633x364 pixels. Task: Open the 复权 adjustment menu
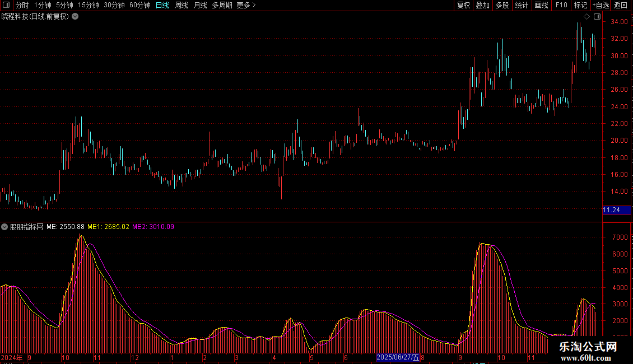click(463, 5)
